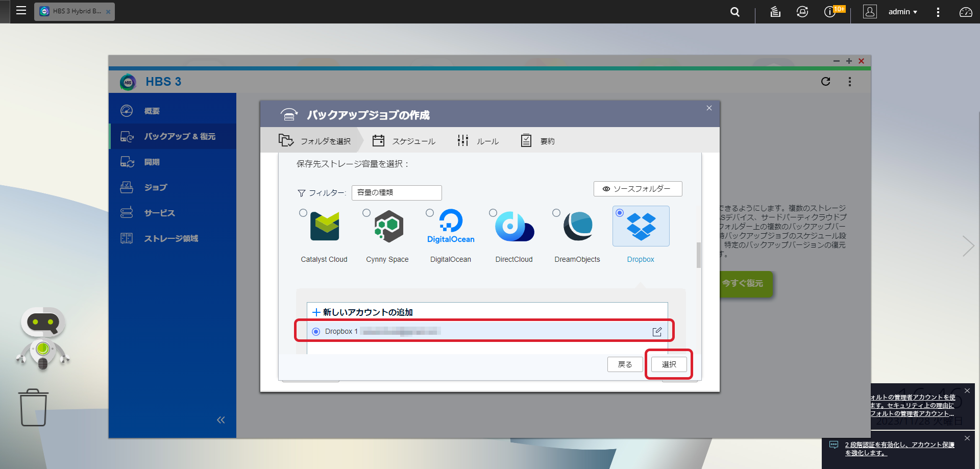This screenshot has width=980, height=469.
Task: Dismiss the admin account warning notification
Action: tap(967, 391)
